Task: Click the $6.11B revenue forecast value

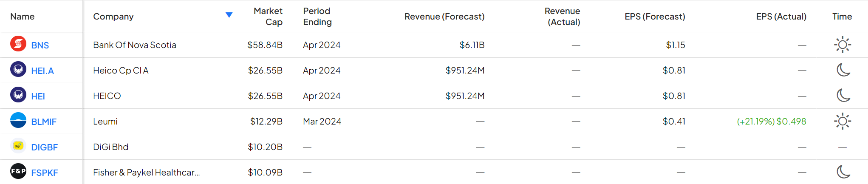Action: 472,45
